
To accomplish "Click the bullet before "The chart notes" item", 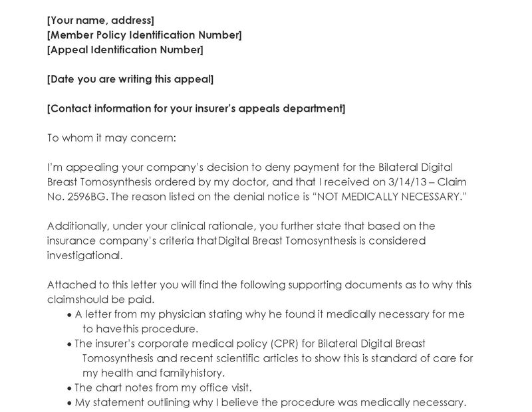I will tap(70, 387).
